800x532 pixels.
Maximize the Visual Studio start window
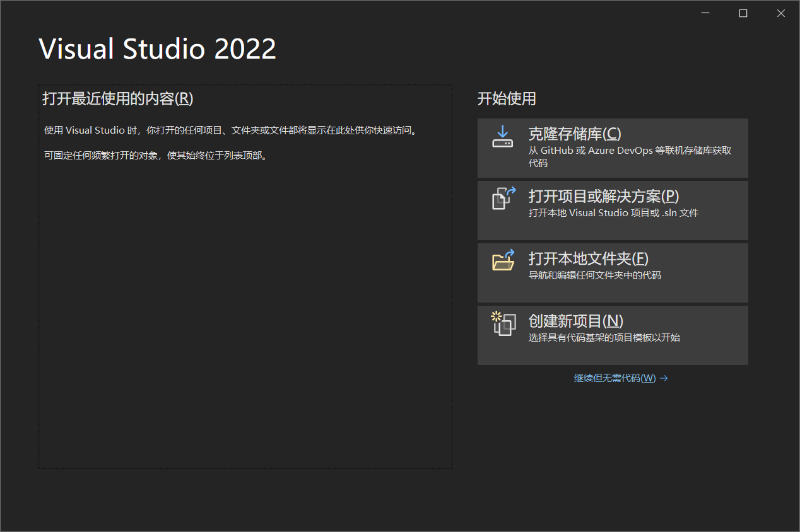743,13
